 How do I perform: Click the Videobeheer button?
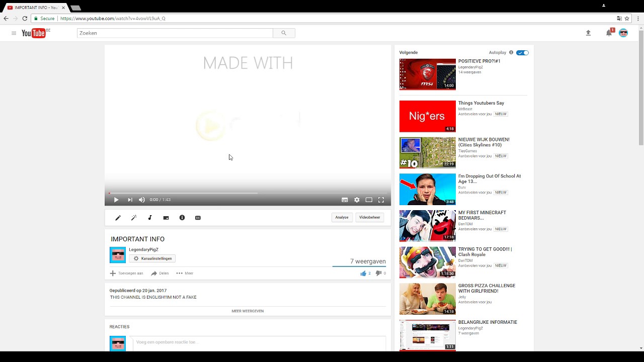coord(370,217)
